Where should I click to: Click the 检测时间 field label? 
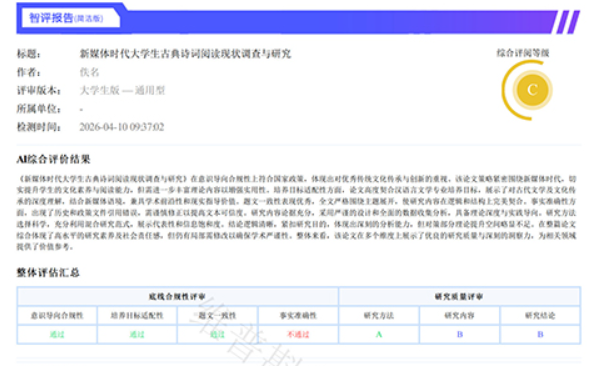tap(39, 127)
